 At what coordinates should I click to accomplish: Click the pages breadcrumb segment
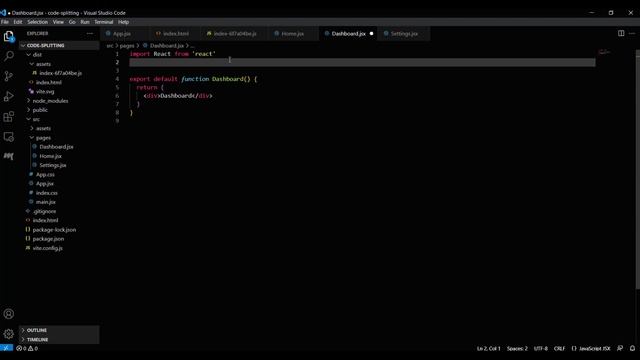pyautogui.click(x=127, y=46)
